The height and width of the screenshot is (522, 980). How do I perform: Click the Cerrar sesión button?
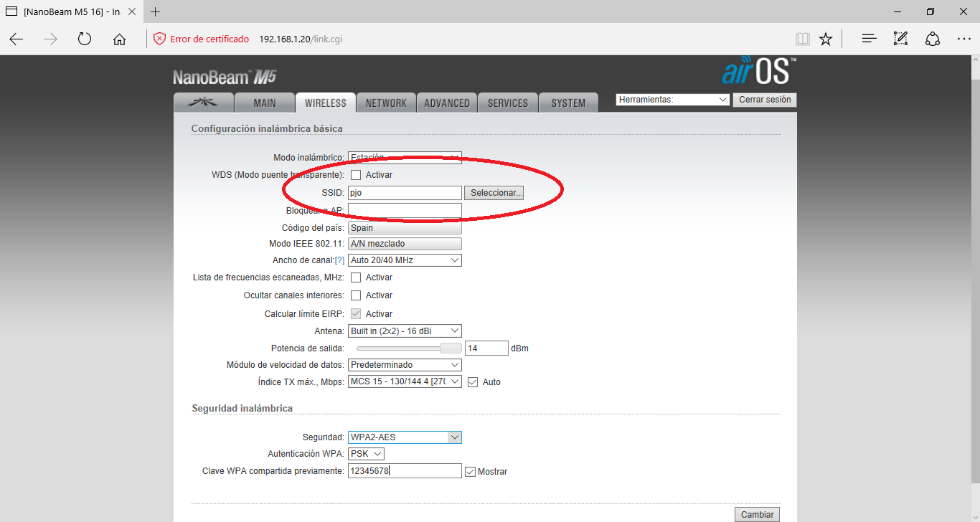click(x=765, y=100)
